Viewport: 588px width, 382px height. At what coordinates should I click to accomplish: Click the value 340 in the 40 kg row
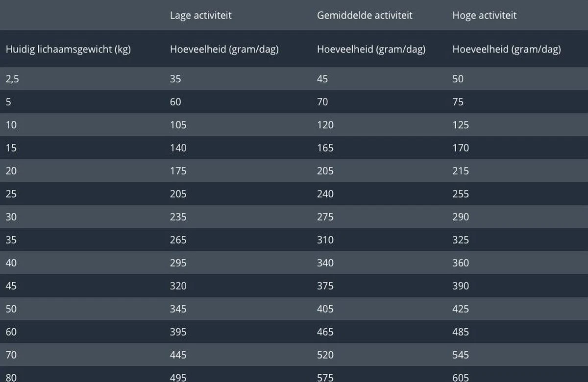pos(325,263)
